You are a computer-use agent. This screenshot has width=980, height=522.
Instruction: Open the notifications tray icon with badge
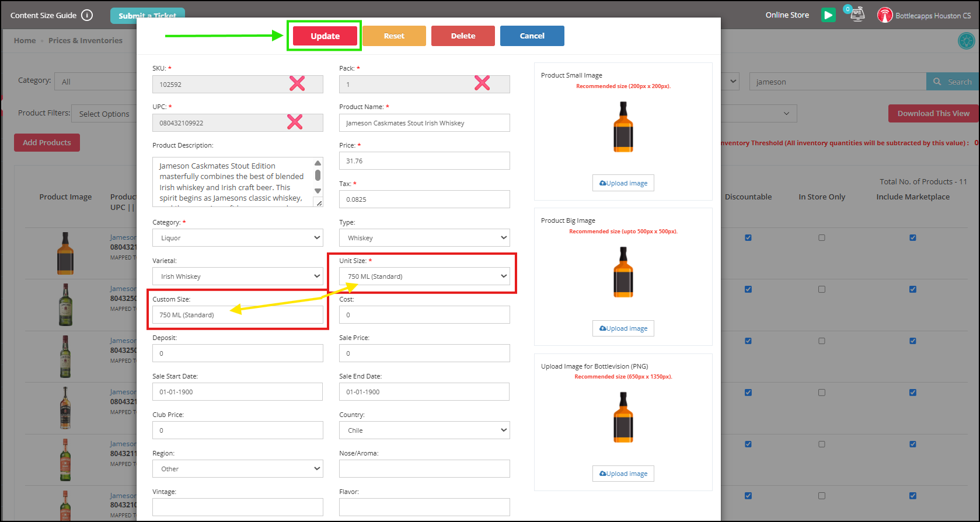point(856,15)
